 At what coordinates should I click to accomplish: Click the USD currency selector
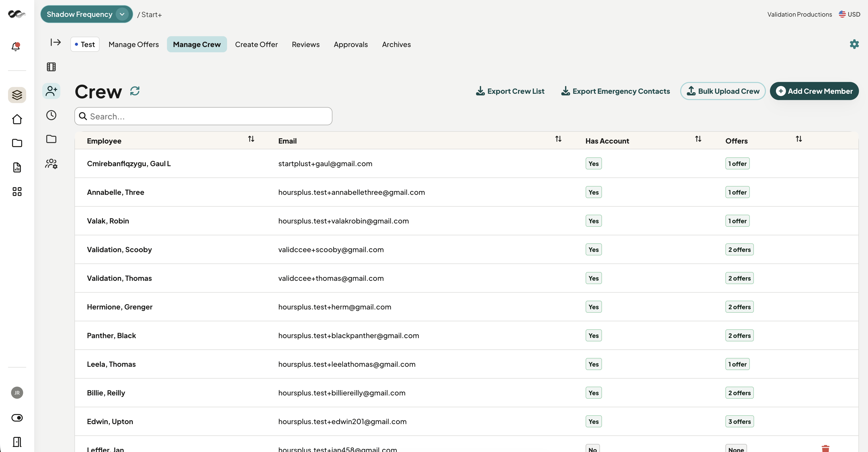click(x=849, y=14)
